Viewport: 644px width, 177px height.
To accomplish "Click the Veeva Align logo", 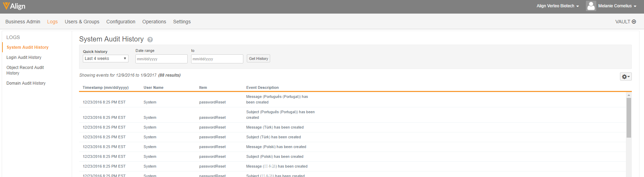I will (14, 6).
